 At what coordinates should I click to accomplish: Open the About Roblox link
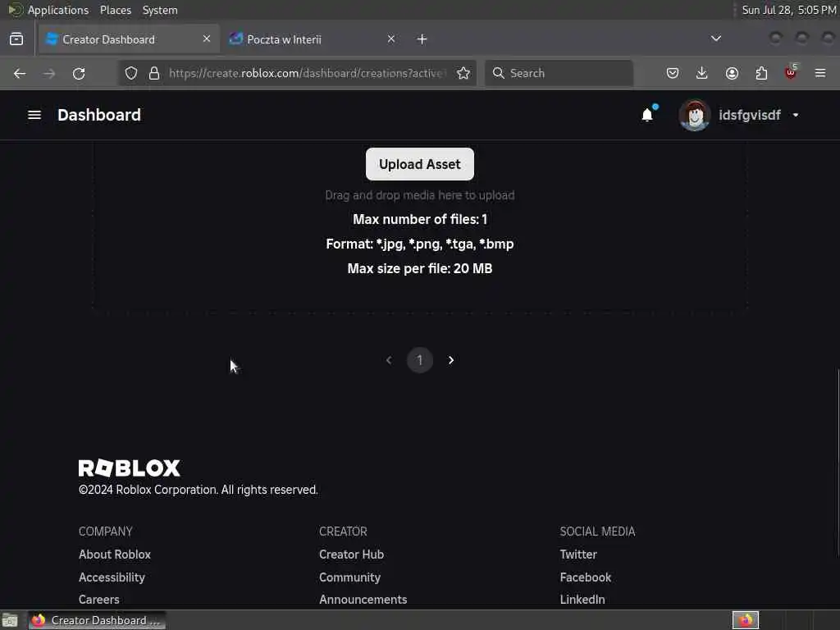tap(115, 555)
